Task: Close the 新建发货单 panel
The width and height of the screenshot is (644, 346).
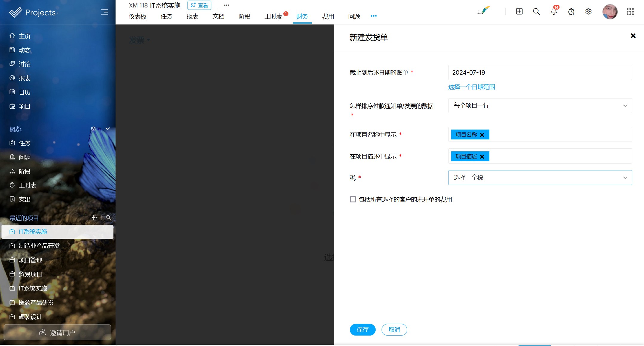Action: click(633, 36)
